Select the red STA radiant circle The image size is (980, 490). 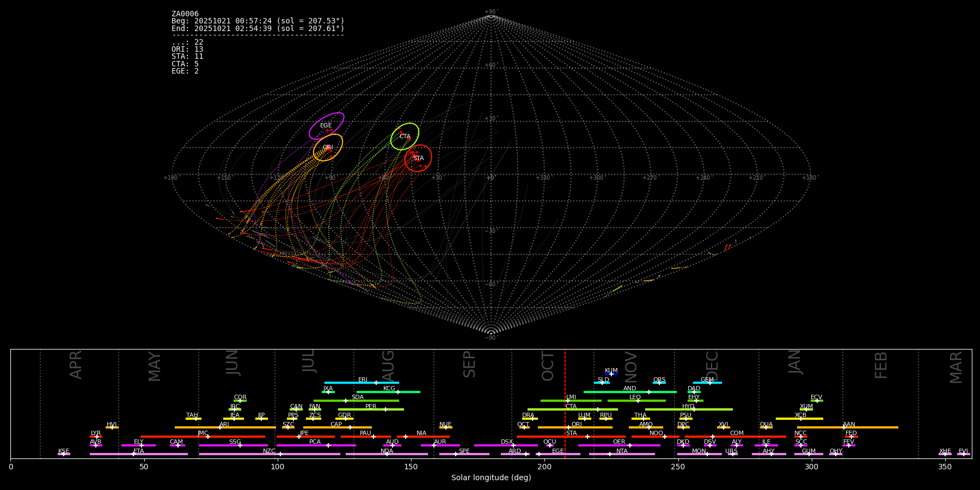point(418,158)
